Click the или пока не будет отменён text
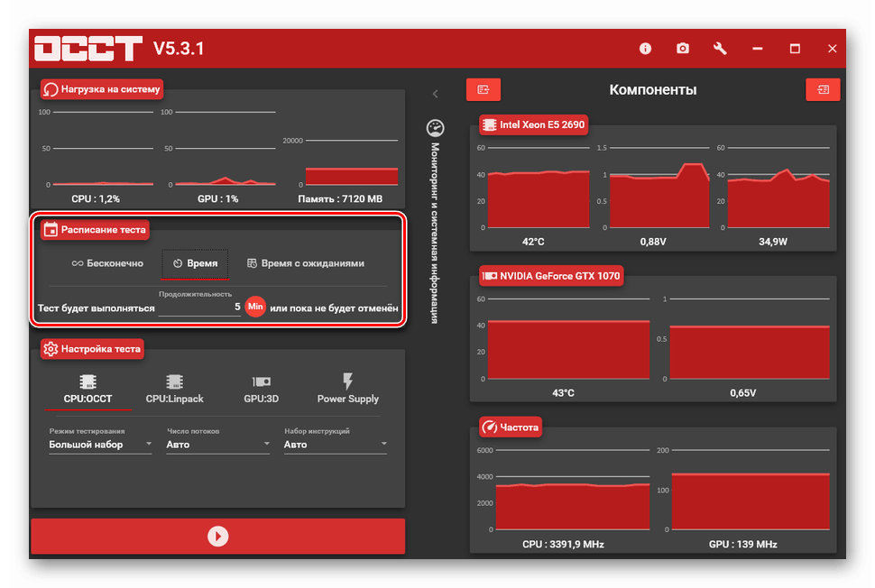The width and height of the screenshot is (875, 588). point(335,308)
